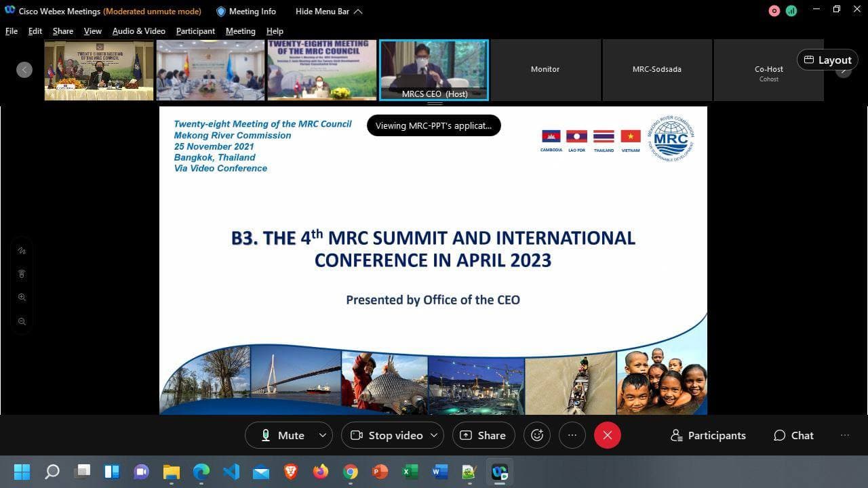Screen dimensions: 868x488
Task: Open File Explorer from the taskbar
Action: (171, 471)
